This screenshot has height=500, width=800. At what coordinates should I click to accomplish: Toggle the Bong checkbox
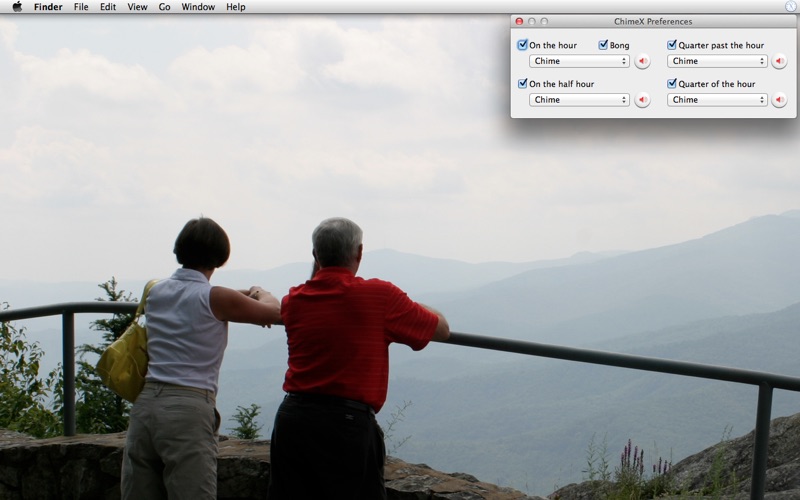[604, 45]
